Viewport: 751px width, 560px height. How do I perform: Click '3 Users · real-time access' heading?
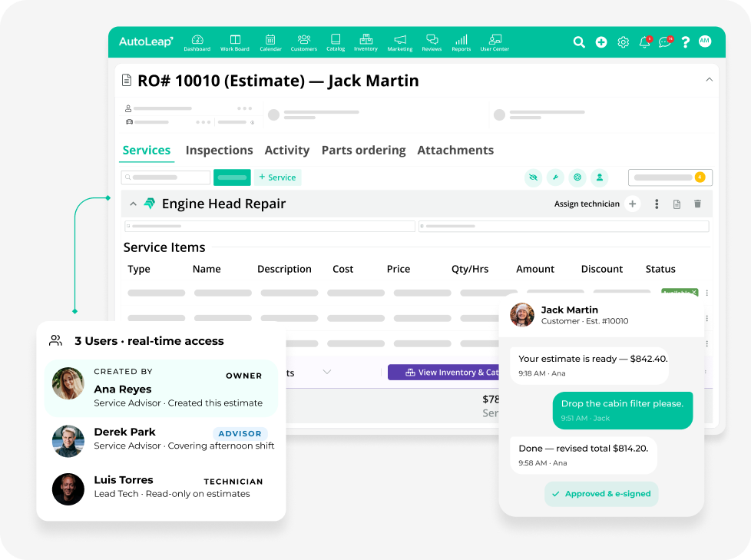point(149,341)
